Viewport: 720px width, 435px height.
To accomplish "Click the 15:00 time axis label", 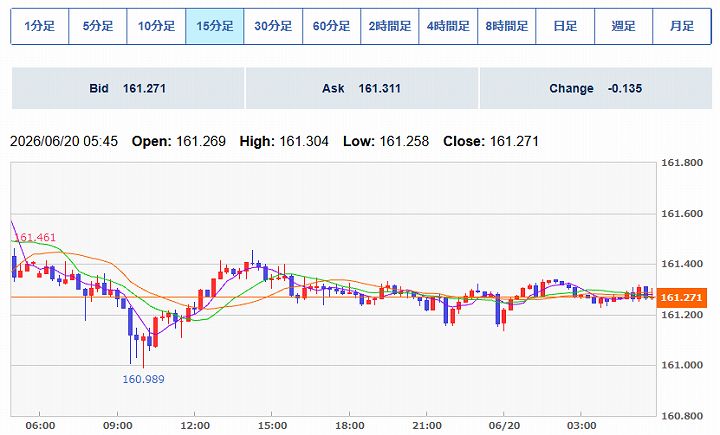I will click(x=272, y=426).
